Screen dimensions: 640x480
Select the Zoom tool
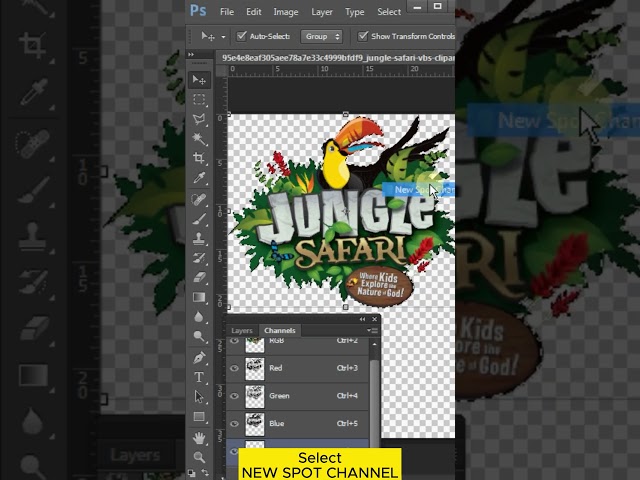199,457
